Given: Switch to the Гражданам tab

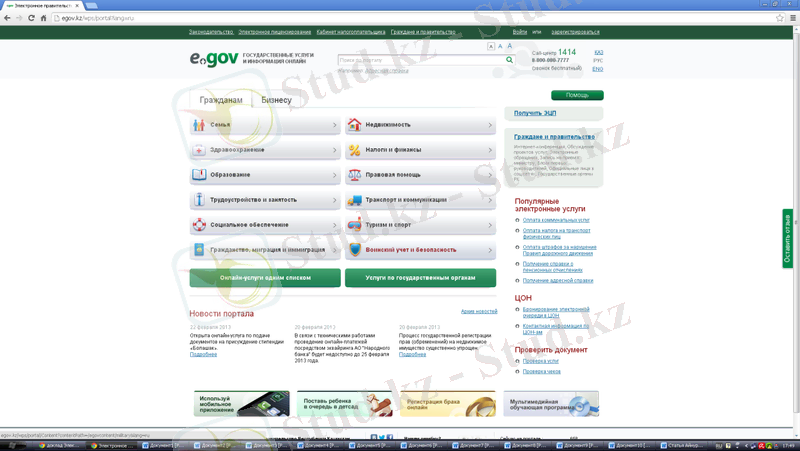Looking at the screenshot, I should coord(220,100).
